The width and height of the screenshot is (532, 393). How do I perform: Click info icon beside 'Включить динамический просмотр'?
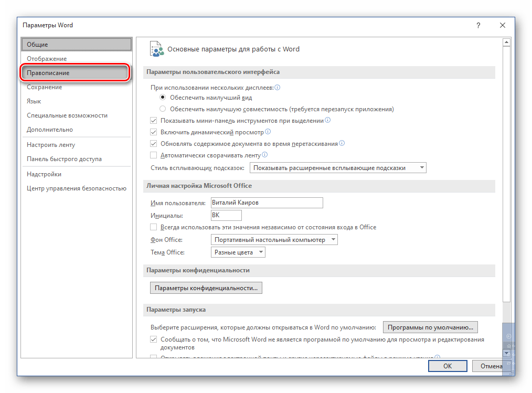coord(268,132)
